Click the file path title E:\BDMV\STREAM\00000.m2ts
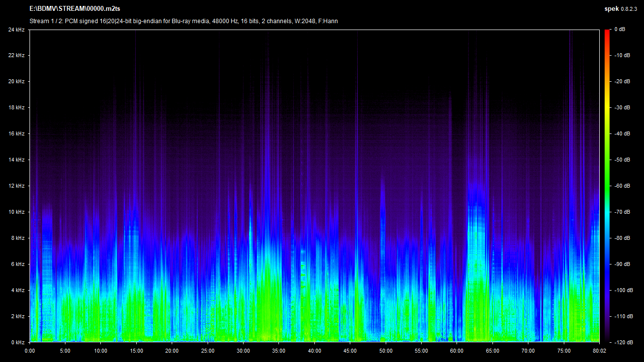The height and width of the screenshot is (362, 644). tap(75, 9)
